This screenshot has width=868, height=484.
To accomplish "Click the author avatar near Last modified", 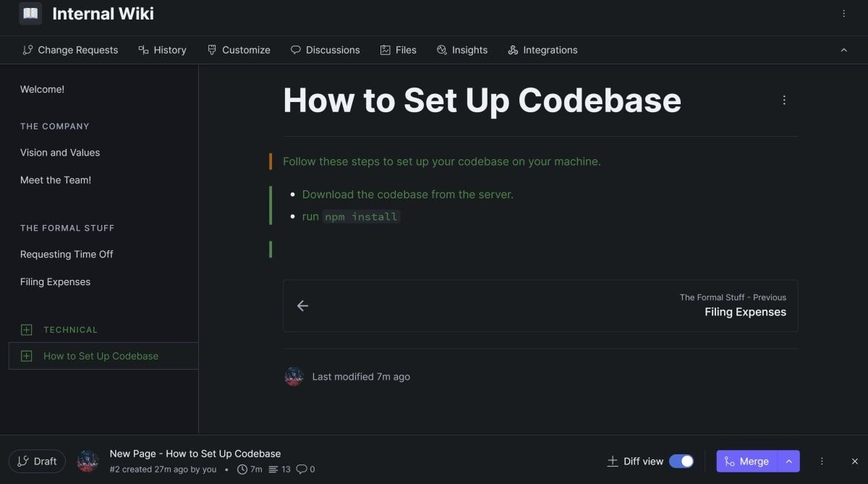I will pyautogui.click(x=294, y=377).
